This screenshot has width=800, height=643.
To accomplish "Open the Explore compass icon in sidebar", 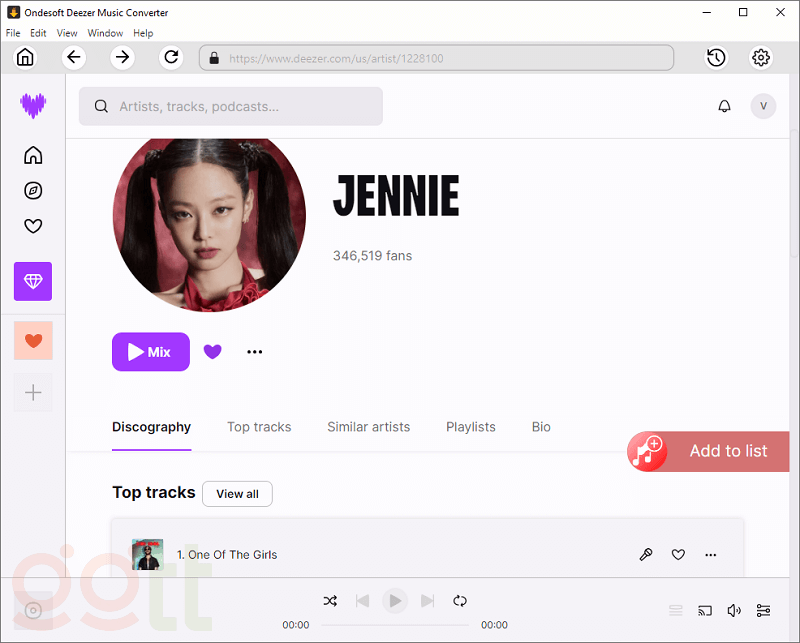I will click(x=33, y=191).
